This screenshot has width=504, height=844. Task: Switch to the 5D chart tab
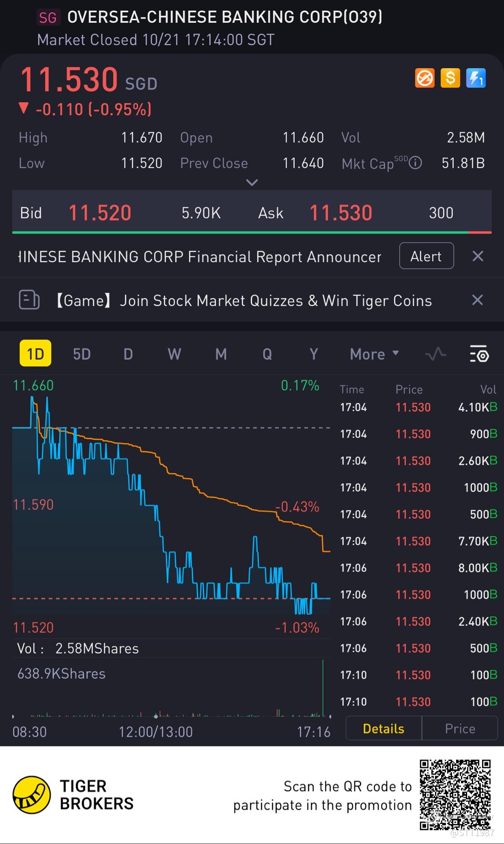tap(82, 354)
